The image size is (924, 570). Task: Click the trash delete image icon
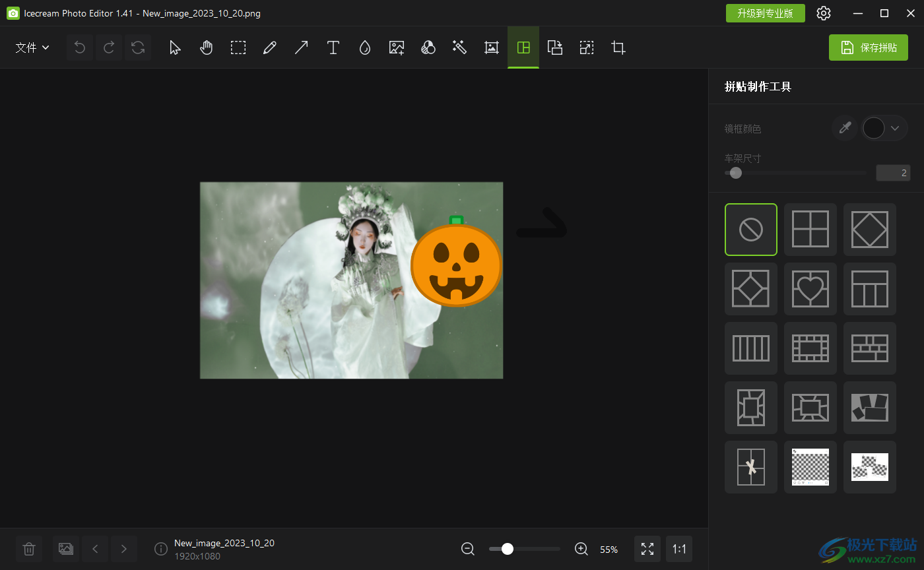point(29,549)
